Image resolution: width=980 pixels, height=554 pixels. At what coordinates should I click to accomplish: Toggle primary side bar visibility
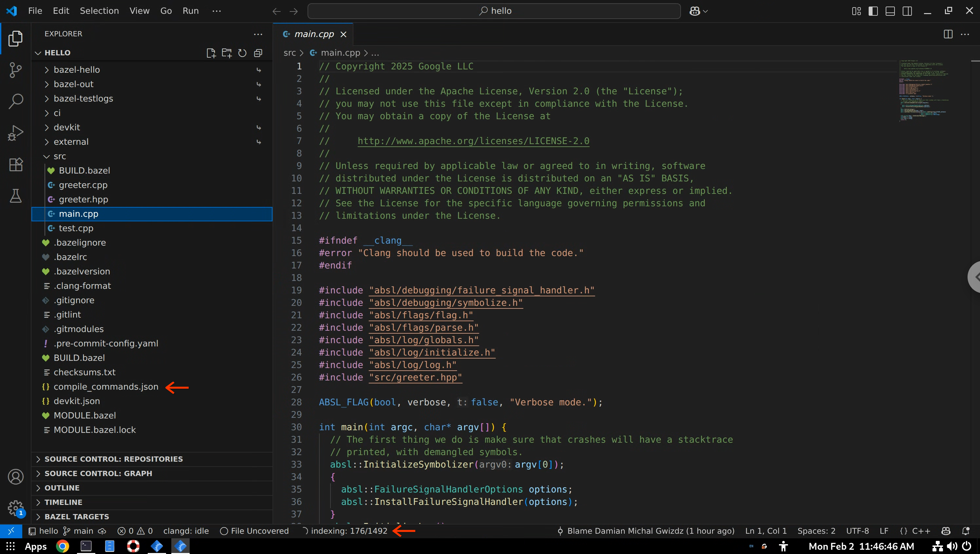[873, 11]
